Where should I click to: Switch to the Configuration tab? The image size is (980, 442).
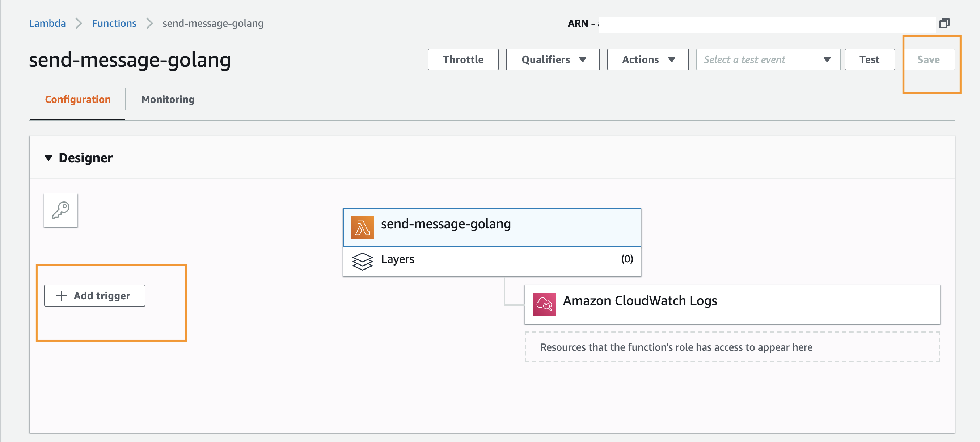[x=78, y=99]
